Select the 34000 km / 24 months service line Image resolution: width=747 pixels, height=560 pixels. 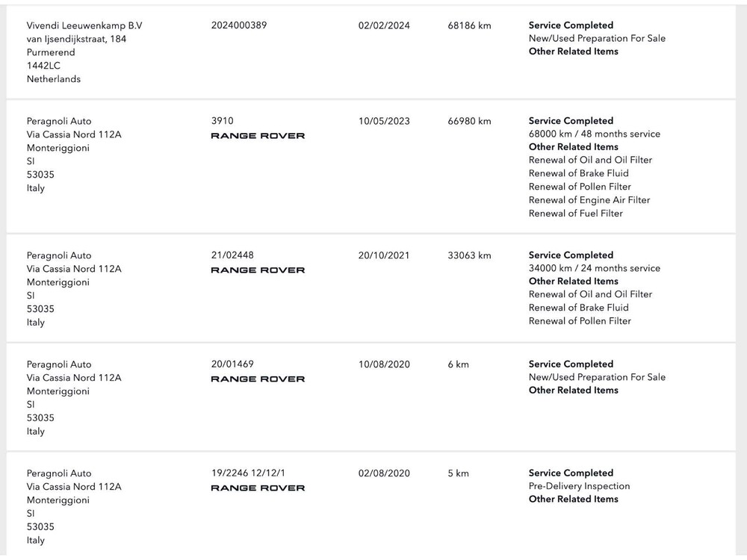(x=595, y=269)
